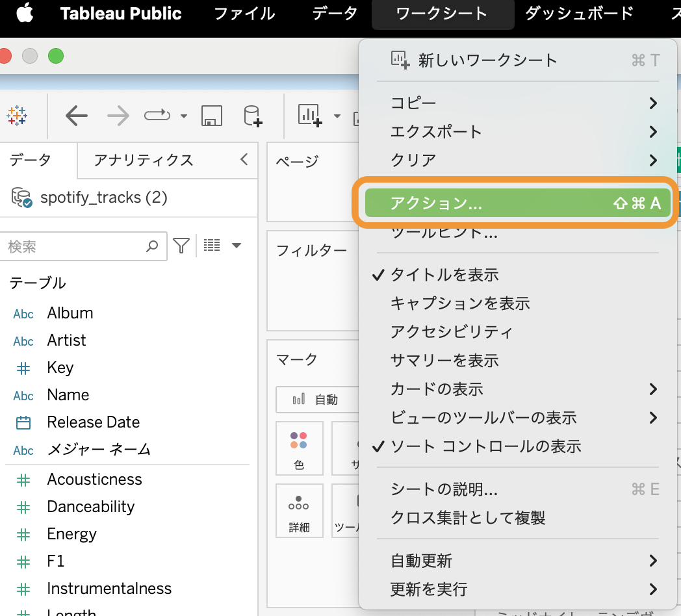
Task: Click the Key number type icon
Action: (x=23, y=368)
